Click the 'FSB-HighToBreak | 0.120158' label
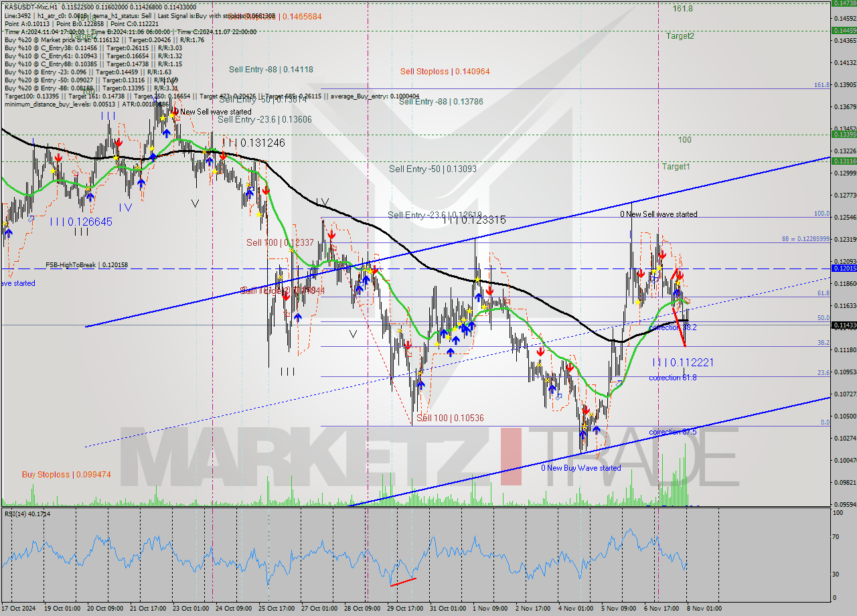Image resolution: width=857 pixels, height=616 pixels. (x=86, y=265)
